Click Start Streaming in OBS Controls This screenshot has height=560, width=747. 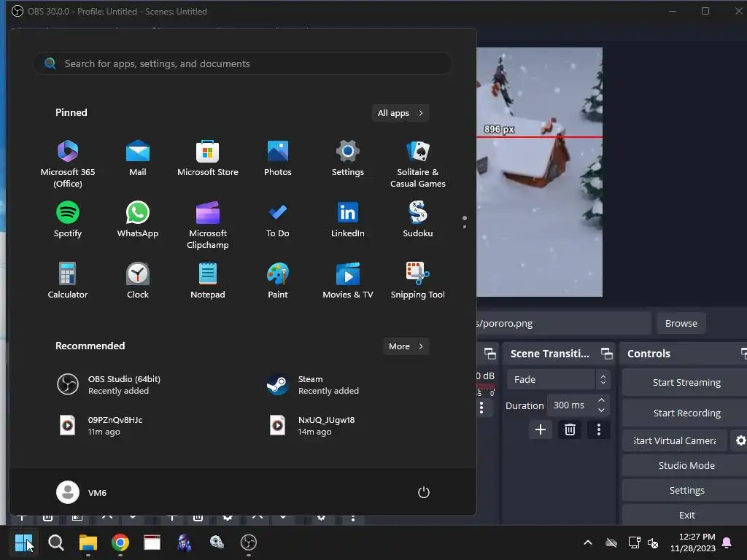coord(686,382)
